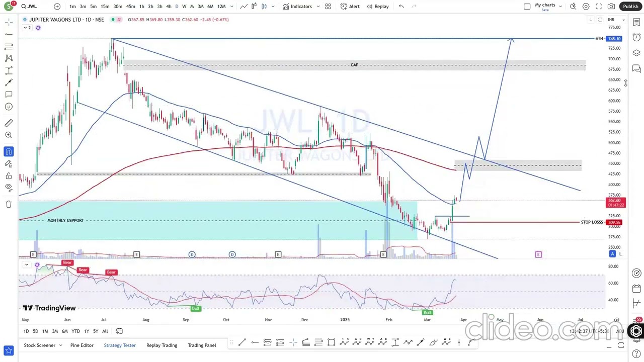Viewport: 644px width, 362px height.
Task: Select the 45m timeframe
Action: [130, 7]
